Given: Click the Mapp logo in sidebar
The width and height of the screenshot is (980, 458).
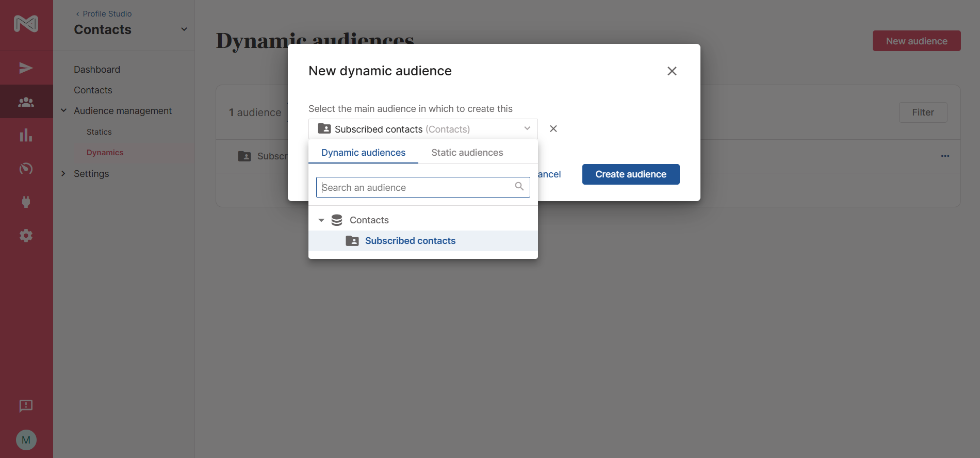Looking at the screenshot, I should (x=26, y=24).
